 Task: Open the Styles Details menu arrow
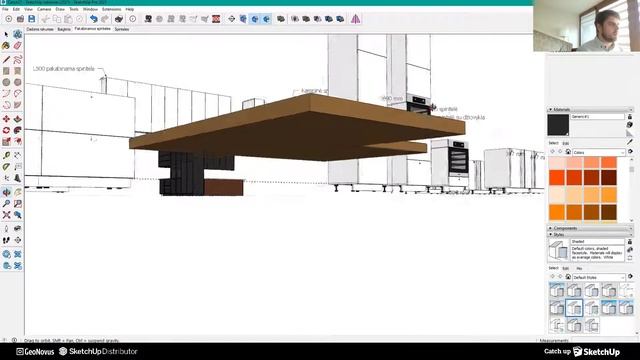point(631,276)
